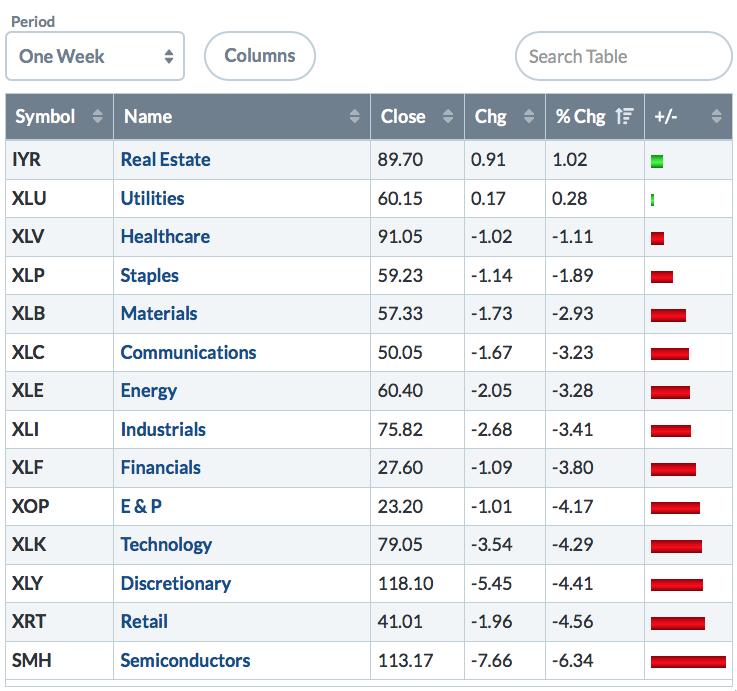Open the E & P link
This screenshot has width=737, height=691.
[141, 506]
